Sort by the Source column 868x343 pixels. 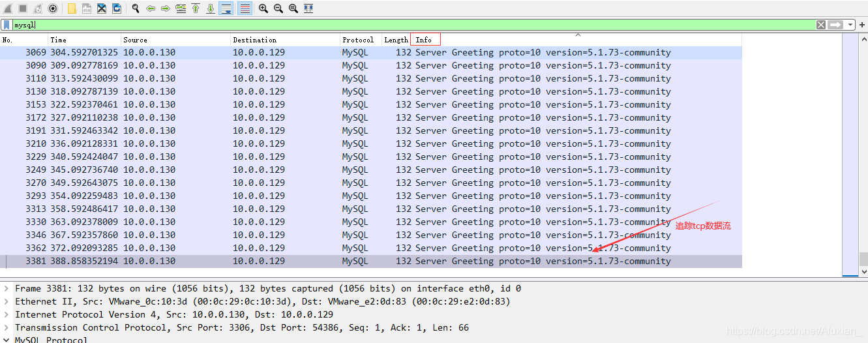pos(176,40)
